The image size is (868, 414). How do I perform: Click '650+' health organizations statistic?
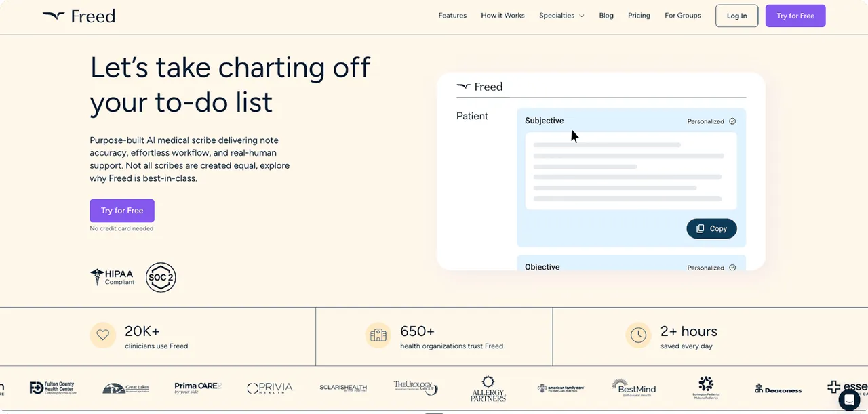(x=417, y=331)
